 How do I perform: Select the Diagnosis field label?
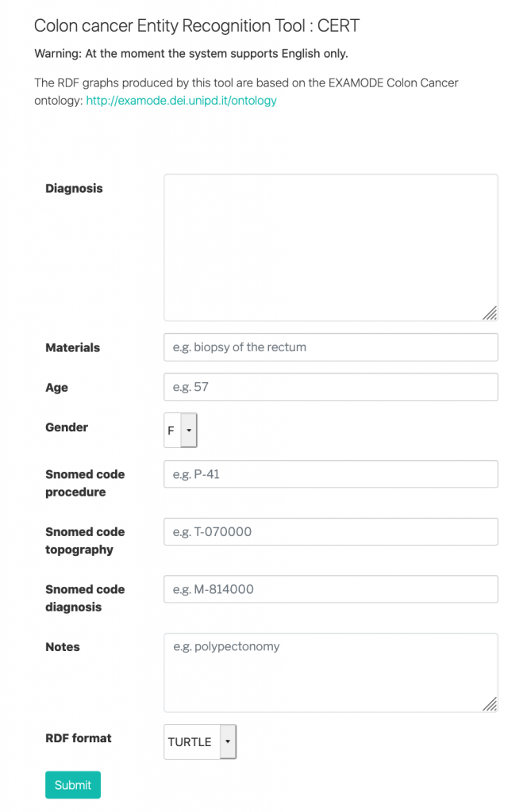74,189
